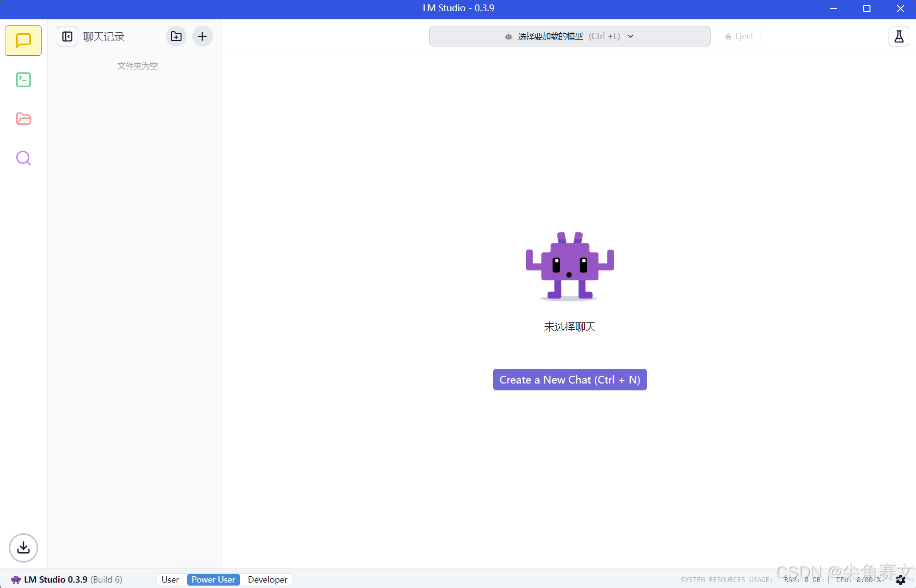
Task: Click SYSTEM RESOURCES USAGE status text
Action: click(x=727, y=580)
